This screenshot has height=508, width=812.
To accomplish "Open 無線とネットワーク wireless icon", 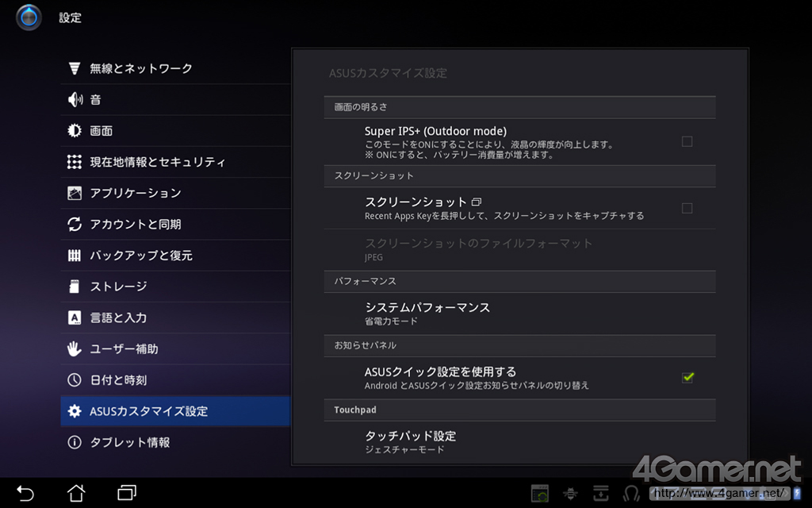I will coord(75,68).
